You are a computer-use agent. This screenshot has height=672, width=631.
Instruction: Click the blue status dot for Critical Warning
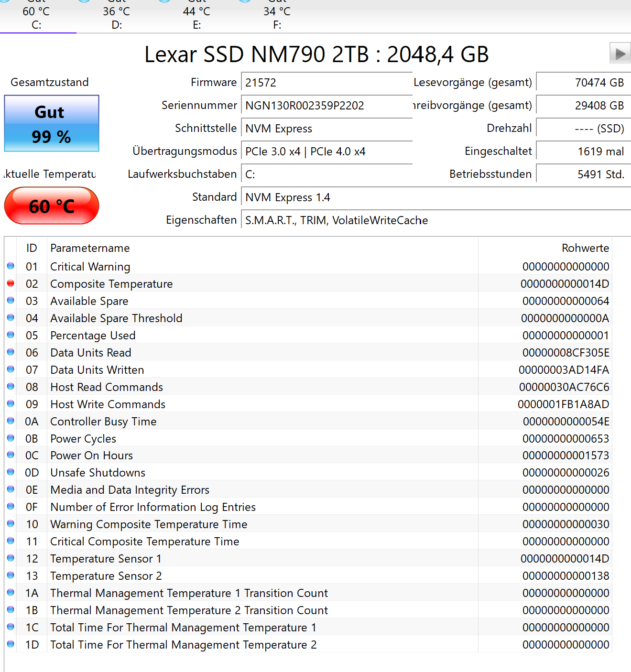coord(11,266)
